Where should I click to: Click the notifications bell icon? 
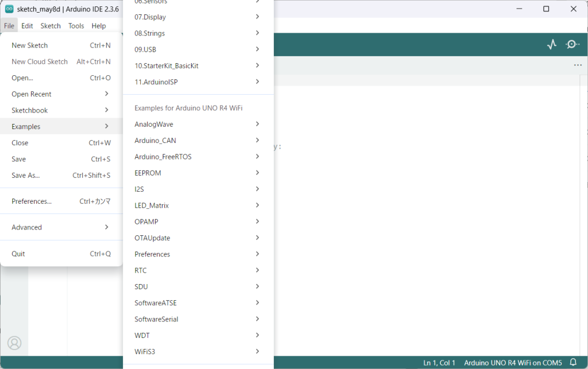pos(572,363)
